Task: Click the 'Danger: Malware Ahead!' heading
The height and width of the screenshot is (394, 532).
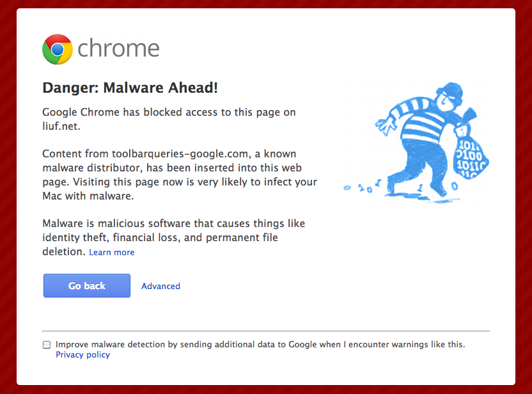Action: (x=130, y=88)
